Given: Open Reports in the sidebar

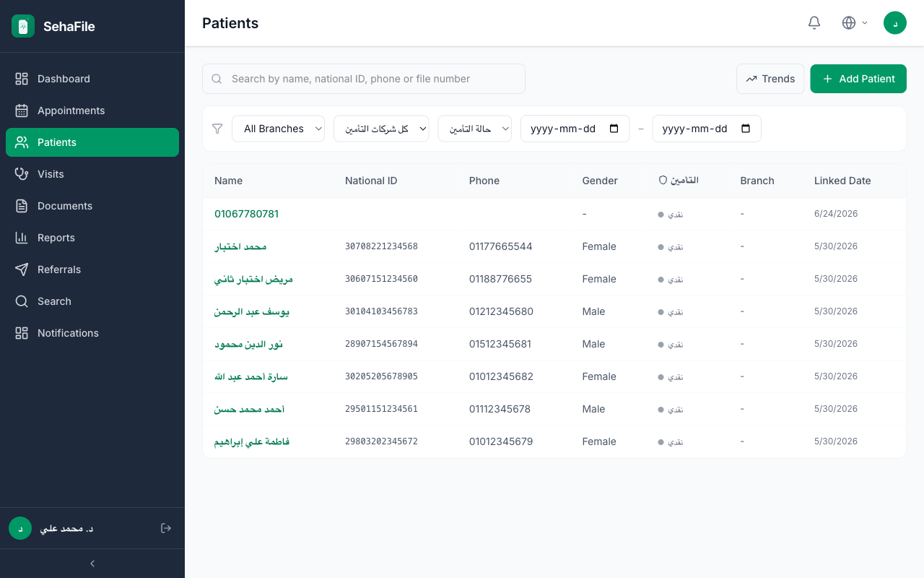Looking at the screenshot, I should point(92,238).
